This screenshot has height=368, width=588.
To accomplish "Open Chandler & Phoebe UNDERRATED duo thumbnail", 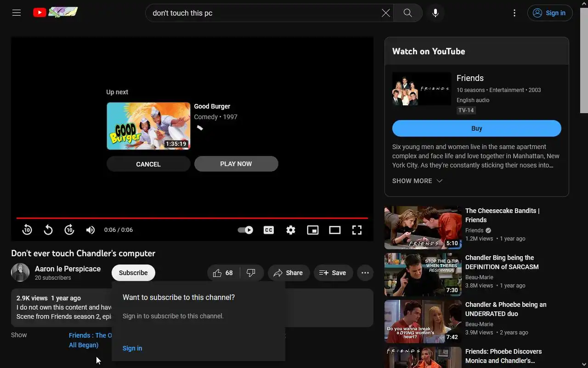I will (x=423, y=322).
